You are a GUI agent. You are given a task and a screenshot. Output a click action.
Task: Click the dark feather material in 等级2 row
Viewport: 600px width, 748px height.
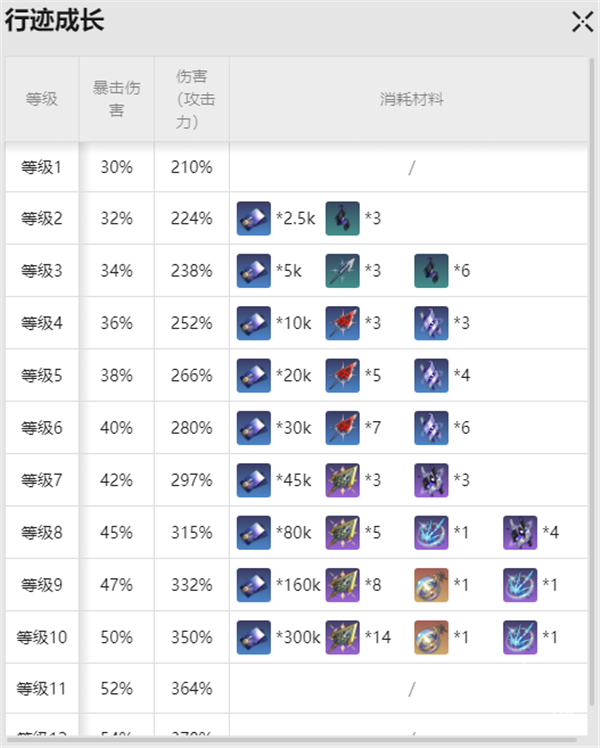(342, 218)
